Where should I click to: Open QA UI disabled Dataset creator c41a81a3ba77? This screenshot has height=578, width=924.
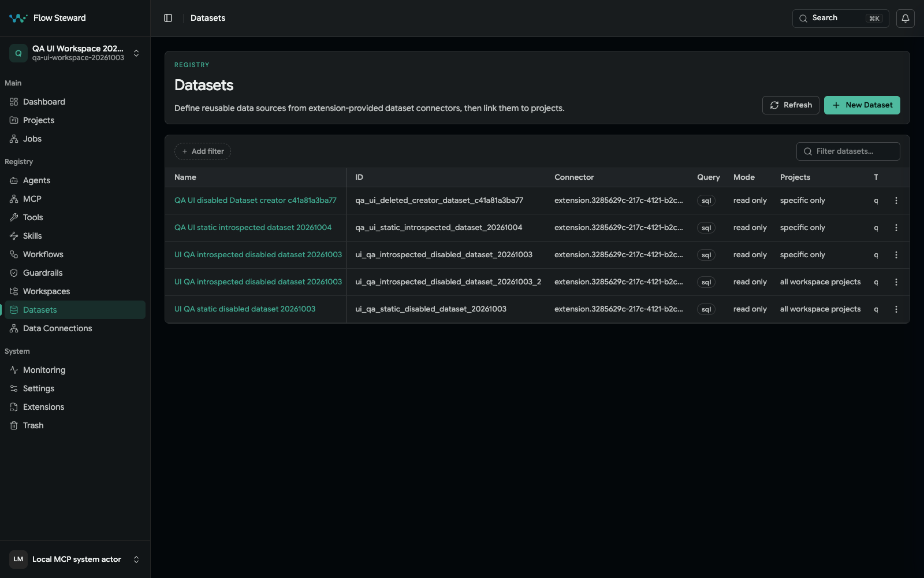coord(255,201)
